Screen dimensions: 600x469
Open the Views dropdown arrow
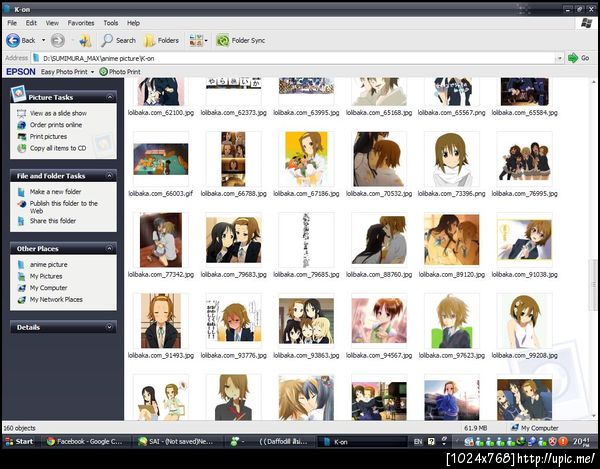[206, 40]
